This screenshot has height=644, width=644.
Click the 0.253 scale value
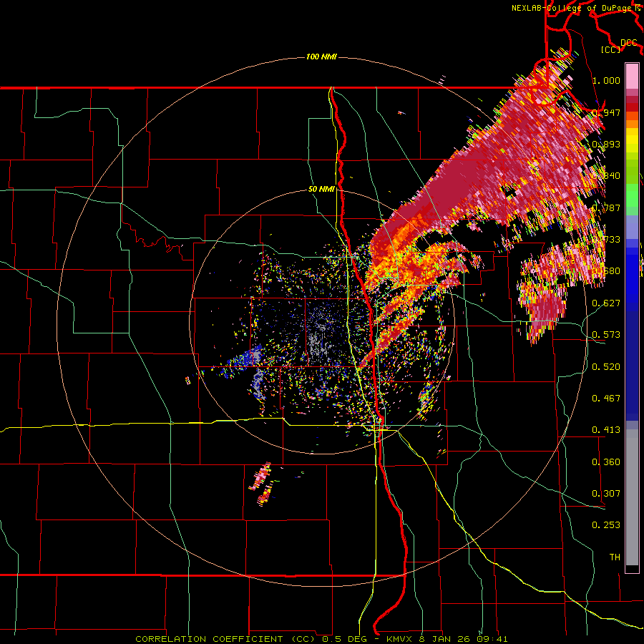[x=606, y=525]
